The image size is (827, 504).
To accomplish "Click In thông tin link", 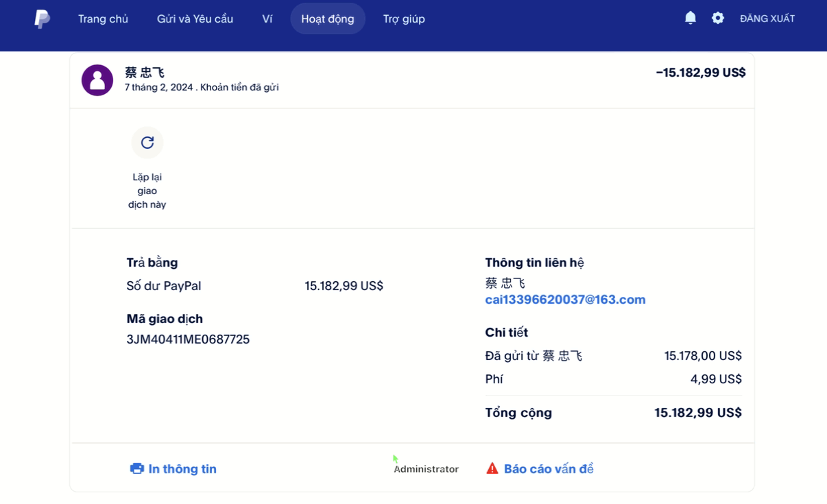I will click(182, 469).
